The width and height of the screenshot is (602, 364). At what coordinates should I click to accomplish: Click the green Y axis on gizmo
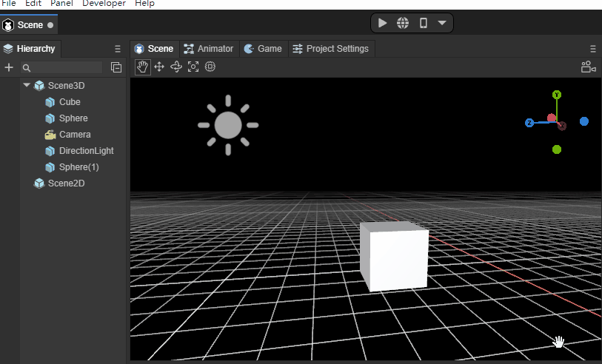pos(557,95)
